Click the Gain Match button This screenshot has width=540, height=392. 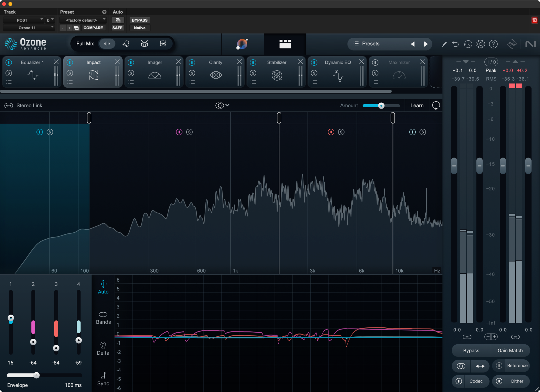pyautogui.click(x=510, y=350)
